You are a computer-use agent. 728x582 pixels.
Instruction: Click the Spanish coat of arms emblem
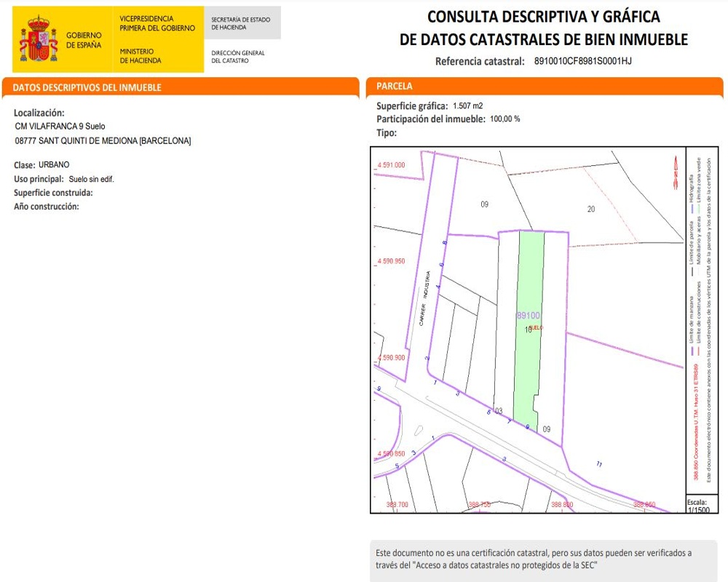(38, 39)
